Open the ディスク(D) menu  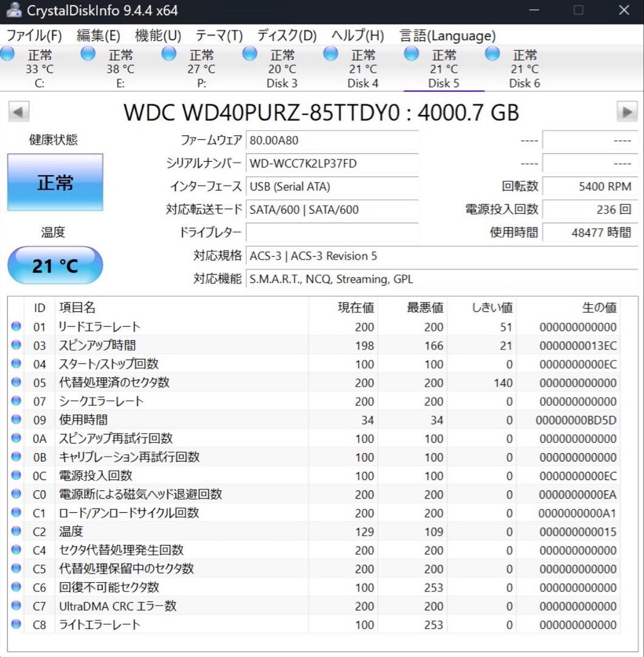pos(287,36)
